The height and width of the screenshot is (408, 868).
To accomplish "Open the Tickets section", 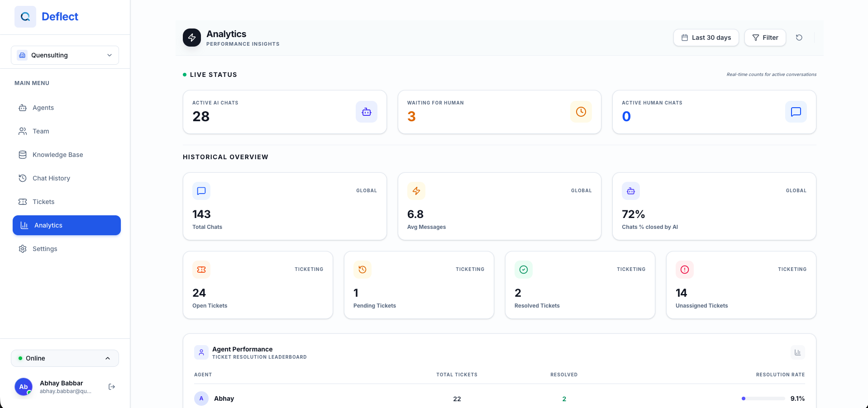I will [43, 202].
